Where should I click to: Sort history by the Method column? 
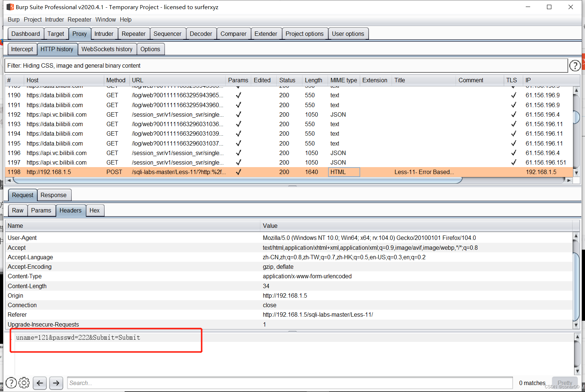tap(117, 80)
